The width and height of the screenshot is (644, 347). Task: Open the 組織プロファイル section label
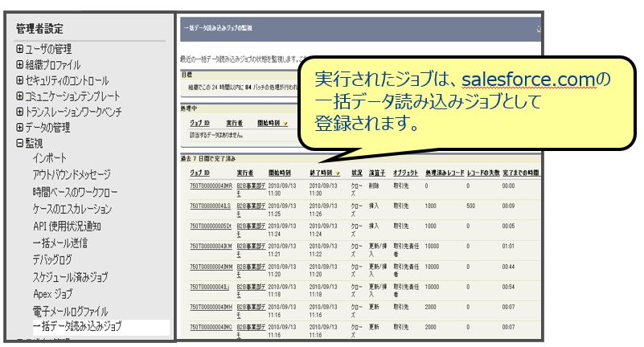pos(53,65)
